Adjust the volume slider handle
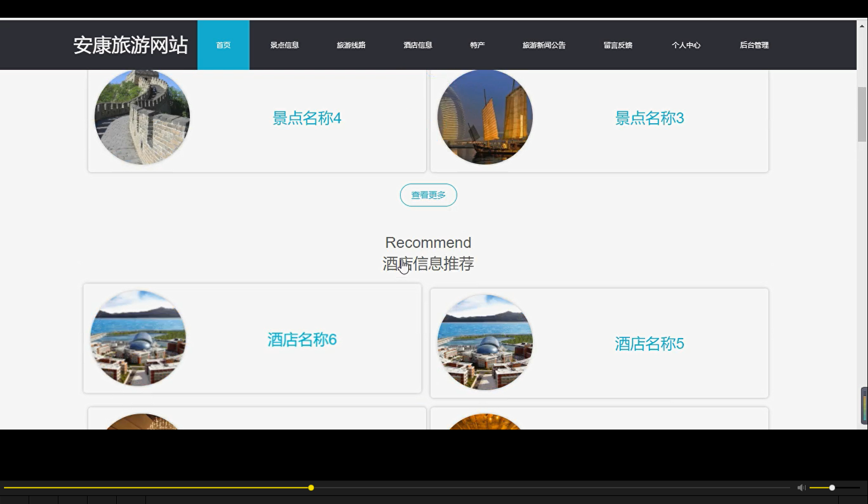This screenshot has height=504, width=868. (x=831, y=487)
